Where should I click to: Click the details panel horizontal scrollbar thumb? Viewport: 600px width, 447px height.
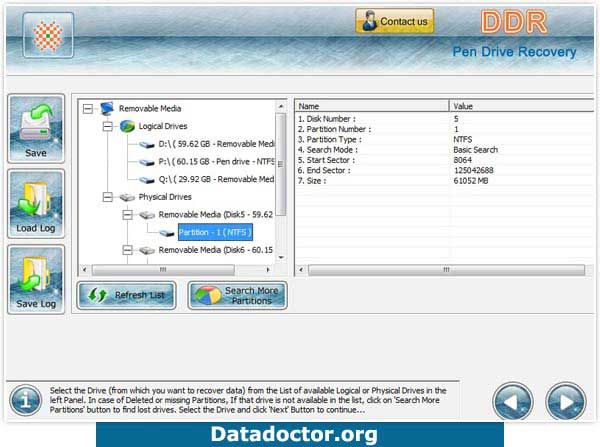[447, 270]
